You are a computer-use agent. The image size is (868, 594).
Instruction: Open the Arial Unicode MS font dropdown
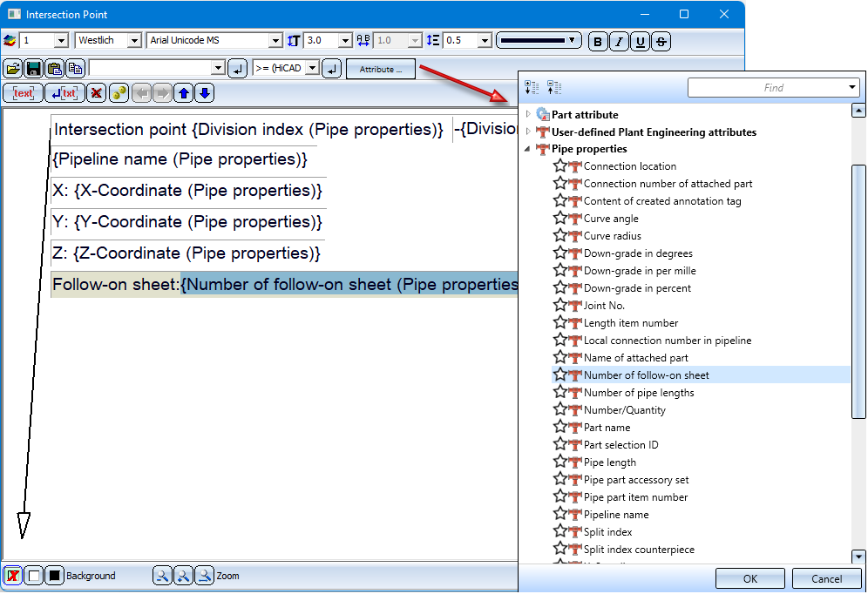click(275, 40)
